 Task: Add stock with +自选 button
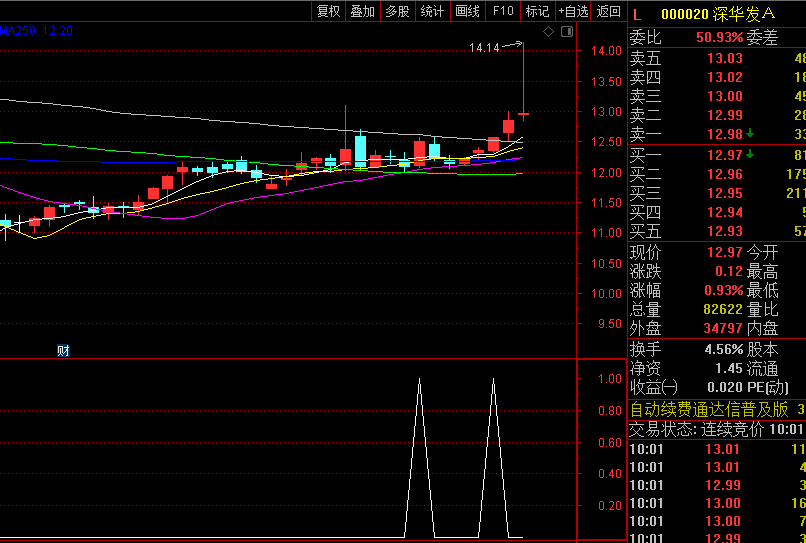pyautogui.click(x=573, y=11)
